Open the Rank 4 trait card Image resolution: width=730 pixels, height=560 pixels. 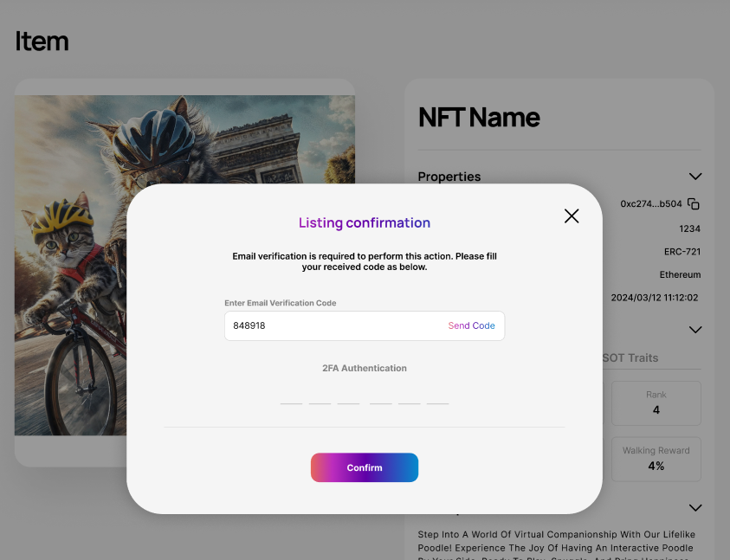pos(656,402)
